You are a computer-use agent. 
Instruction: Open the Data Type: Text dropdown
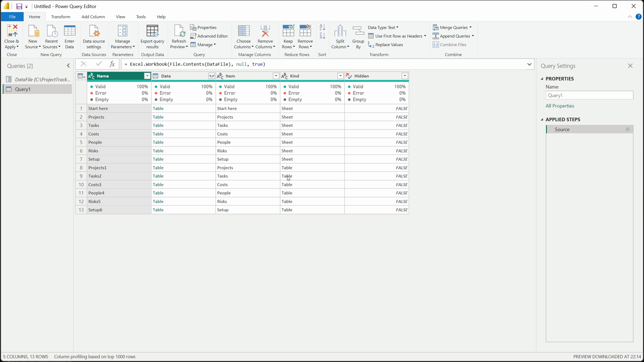[383, 27]
